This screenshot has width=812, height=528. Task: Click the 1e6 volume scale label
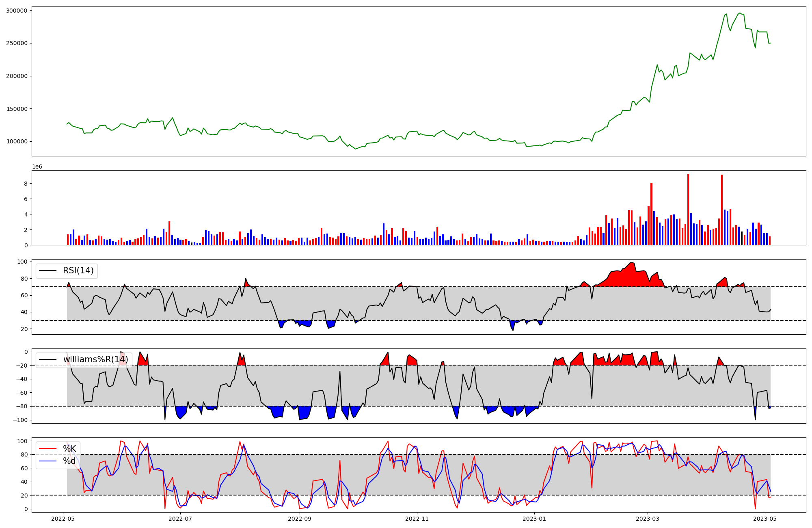click(x=37, y=167)
